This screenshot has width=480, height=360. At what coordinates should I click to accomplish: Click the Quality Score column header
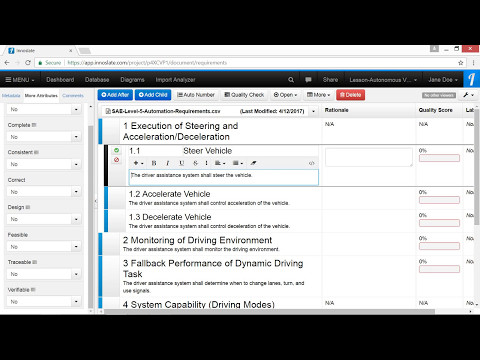[435, 110]
